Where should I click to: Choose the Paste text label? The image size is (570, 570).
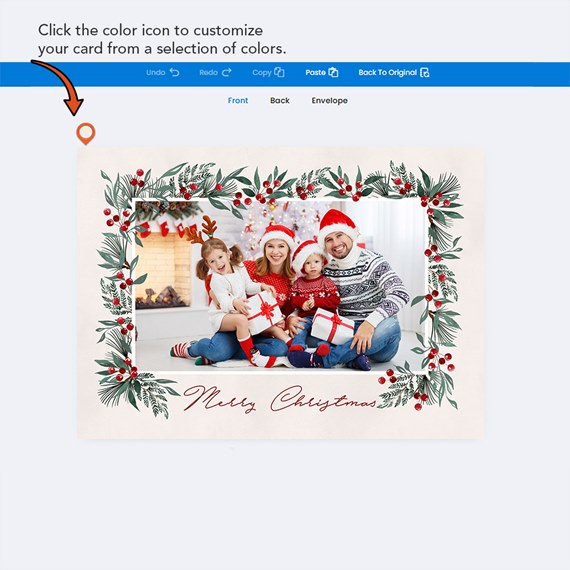[x=315, y=72]
